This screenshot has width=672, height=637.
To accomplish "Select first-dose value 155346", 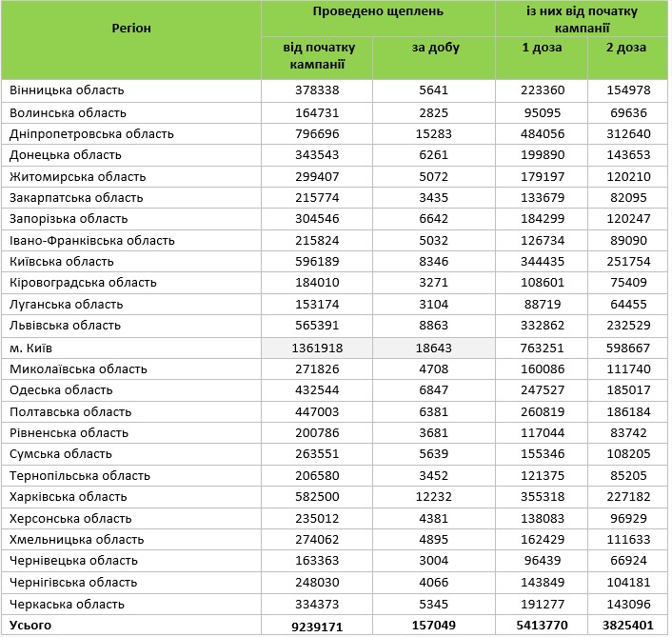I will pyautogui.click(x=543, y=454).
